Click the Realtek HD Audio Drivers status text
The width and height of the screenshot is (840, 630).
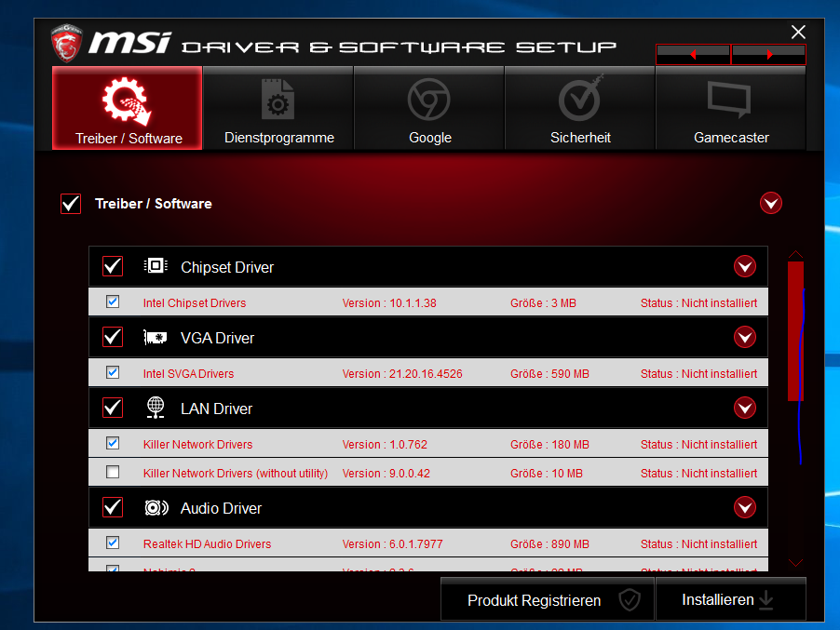tap(699, 543)
